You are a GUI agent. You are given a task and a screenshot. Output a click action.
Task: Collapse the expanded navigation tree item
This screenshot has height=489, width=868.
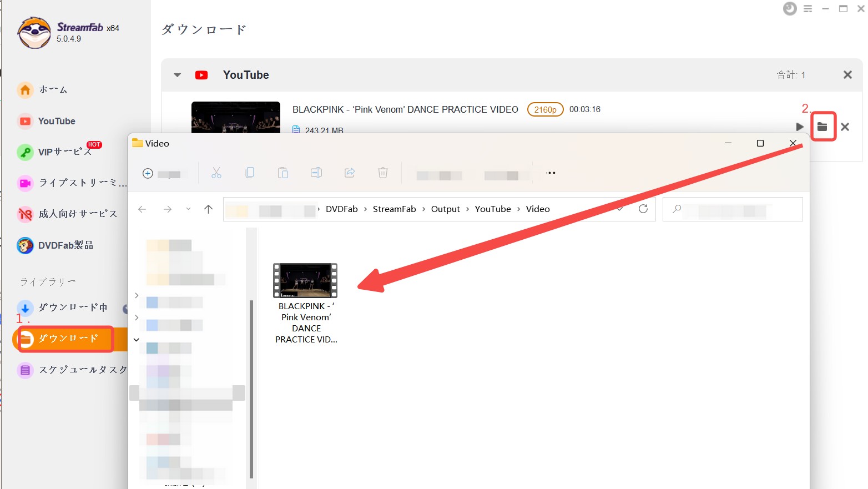point(137,340)
